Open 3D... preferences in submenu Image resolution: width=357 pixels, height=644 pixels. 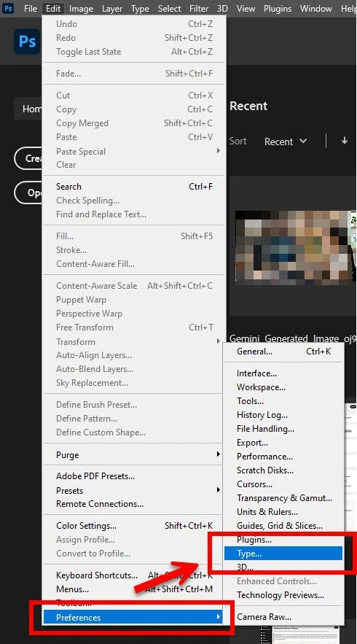coord(283,567)
